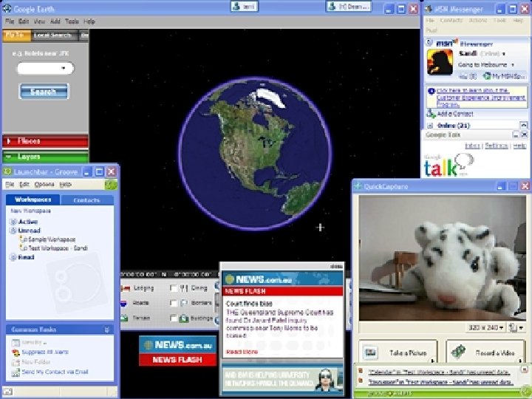Click Suppress All Alerts task
The width and height of the screenshot is (532, 399).
(x=45, y=352)
